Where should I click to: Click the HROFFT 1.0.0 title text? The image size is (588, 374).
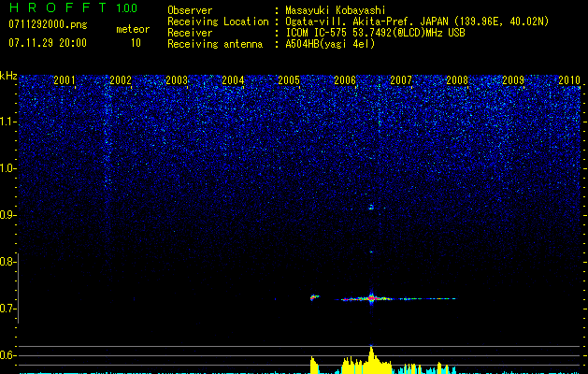pos(73,7)
